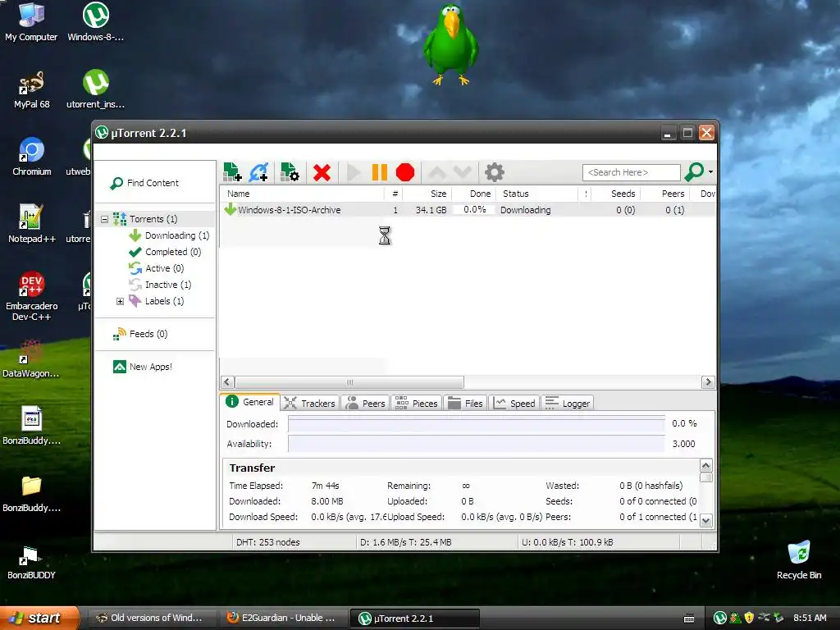Viewport: 840px width, 630px height.
Task: Sort by the Size column header
Action: click(427, 194)
